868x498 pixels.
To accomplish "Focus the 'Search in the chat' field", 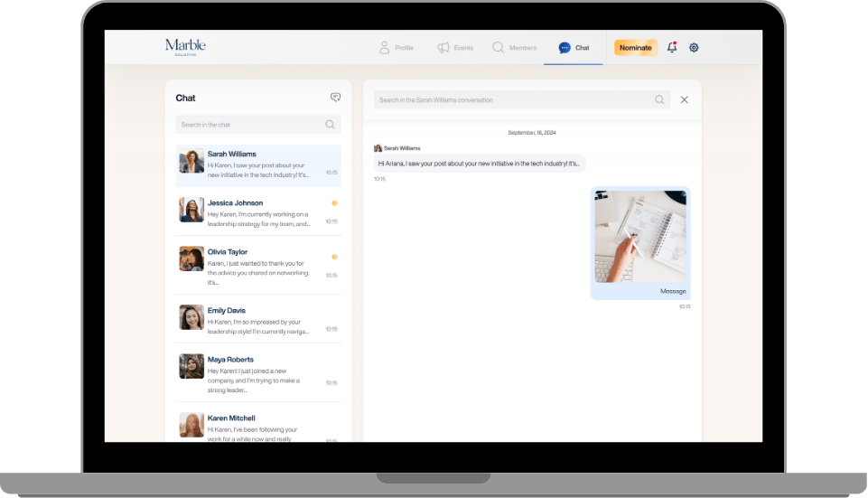I will [x=248, y=125].
